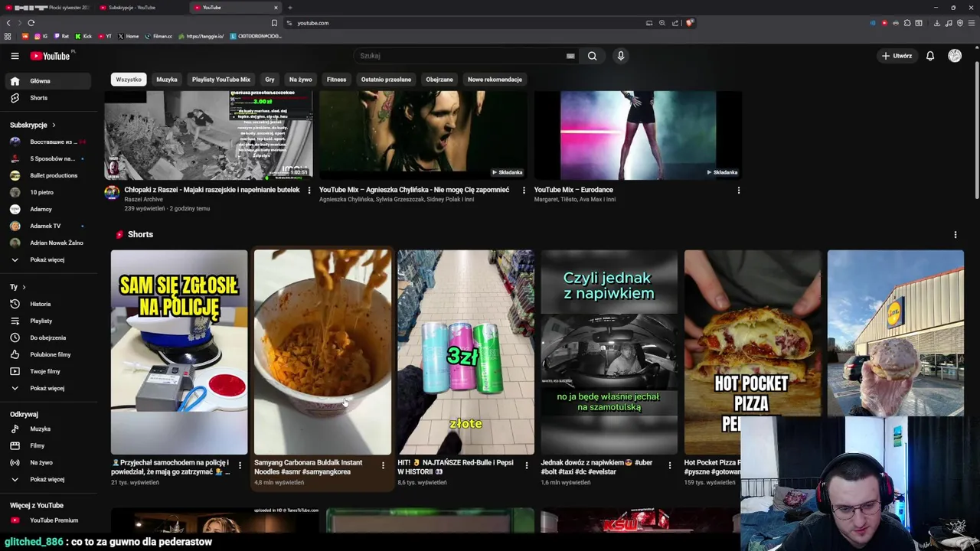
Task: Open options for Samyang Carbonara short
Action: (383, 465)
